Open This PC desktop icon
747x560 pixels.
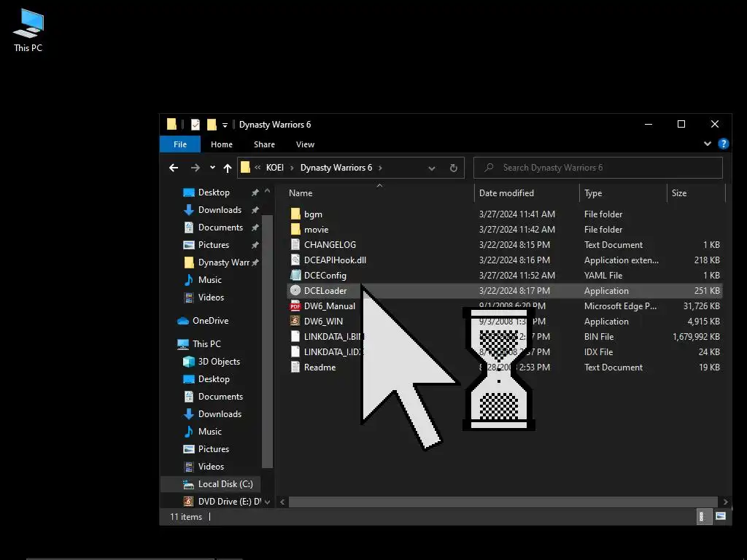click(28, 31)
